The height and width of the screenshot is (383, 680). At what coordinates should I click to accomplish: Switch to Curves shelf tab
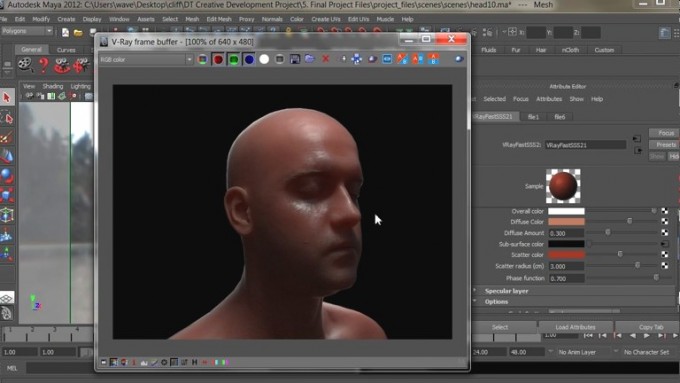click(x=66, y=50)
